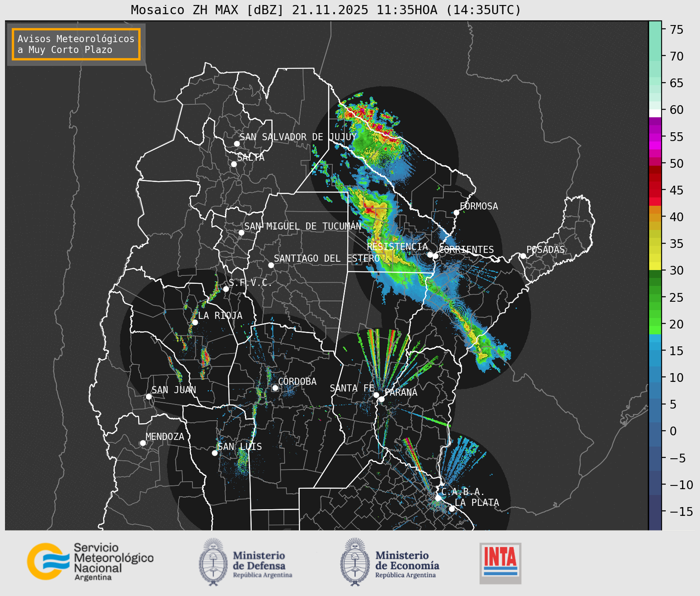Click the SAN SALVADOR DE JUJUY label
This screenshot has height=596, width=700.
pyautogui.click(x=298, y=137)
